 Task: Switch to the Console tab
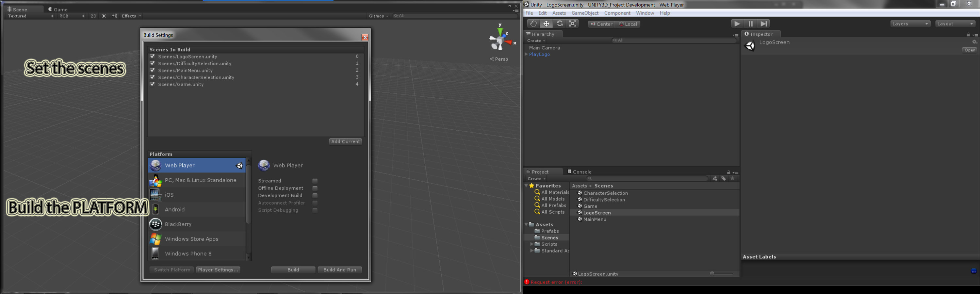580,172
